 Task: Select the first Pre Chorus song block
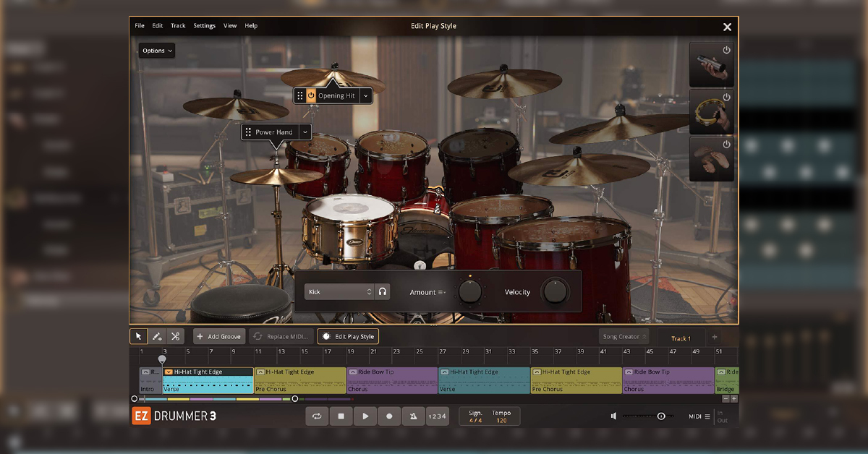pyautogui.click(x=299, y=380)
